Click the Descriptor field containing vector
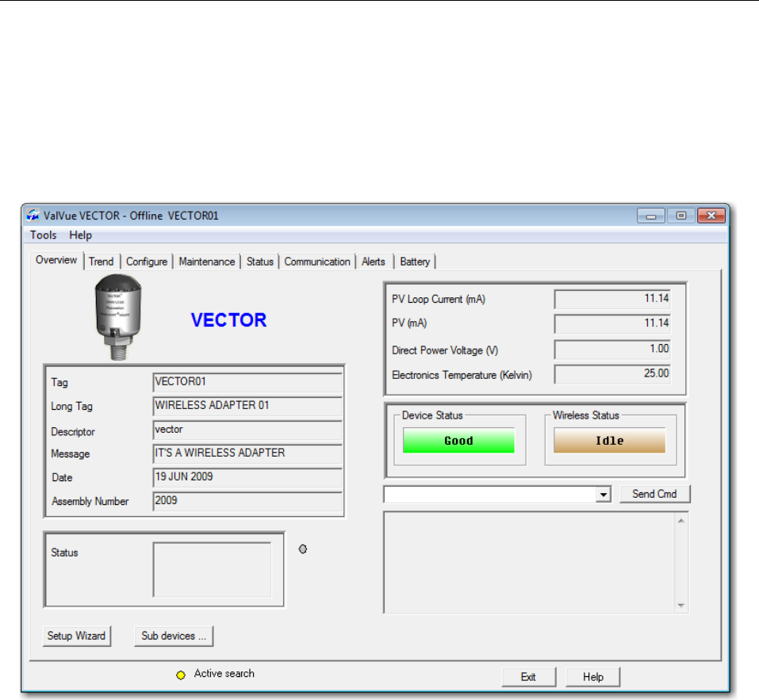The image size is (759, 700). pos(247,430)
